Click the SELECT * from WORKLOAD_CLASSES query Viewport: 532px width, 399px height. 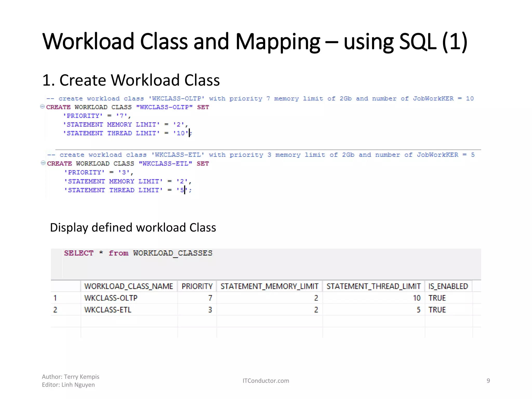tap(138, 253)
